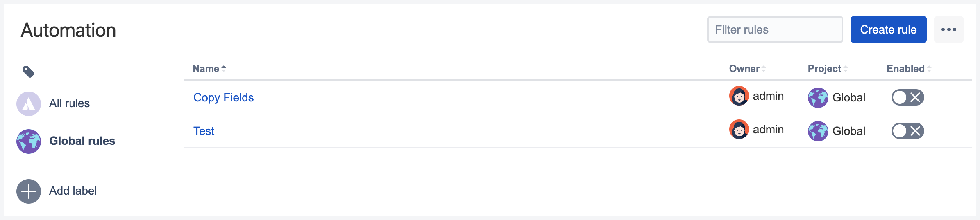Select Global rules in the sidebar
Image resolution: width=980 pixels, height=220 pixels.
(82, 141)
